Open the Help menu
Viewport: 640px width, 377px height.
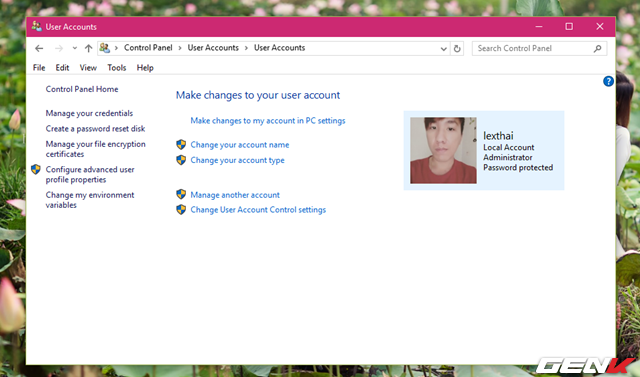(145, 68)
